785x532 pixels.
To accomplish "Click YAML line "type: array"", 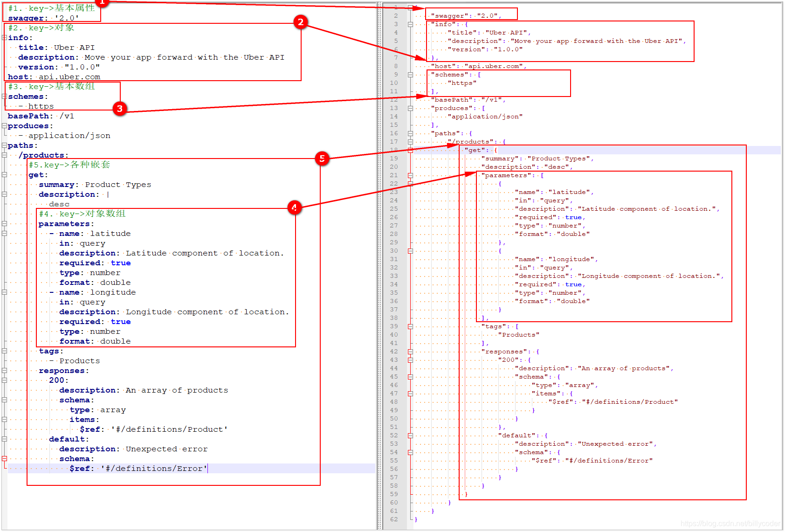I will [x=98, y=410].
